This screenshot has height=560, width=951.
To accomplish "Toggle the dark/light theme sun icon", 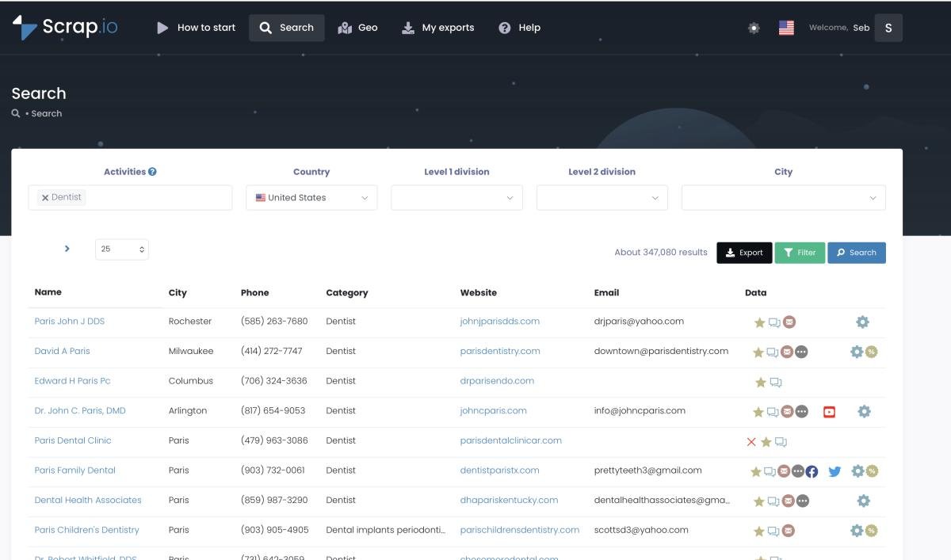I will point(754,28).
